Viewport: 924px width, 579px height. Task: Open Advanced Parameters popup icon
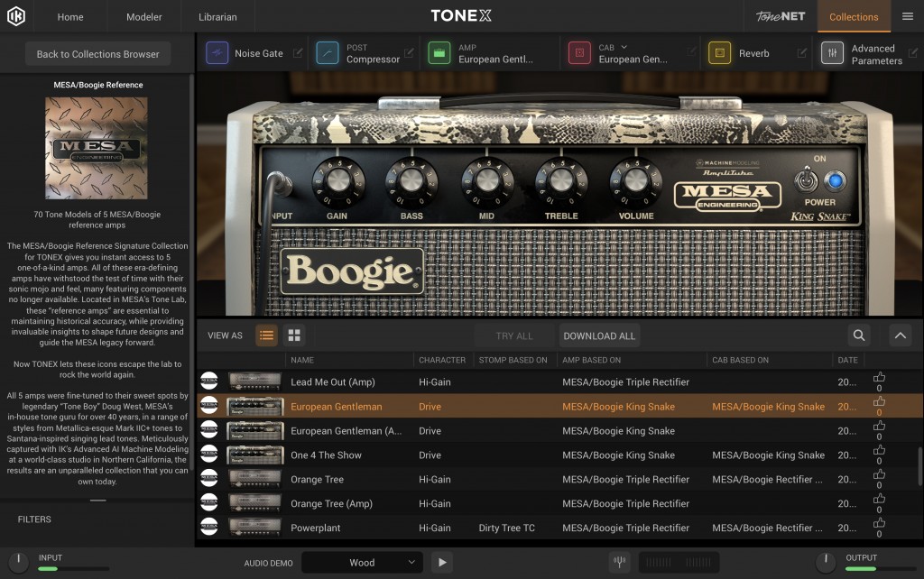click(913, 53)
